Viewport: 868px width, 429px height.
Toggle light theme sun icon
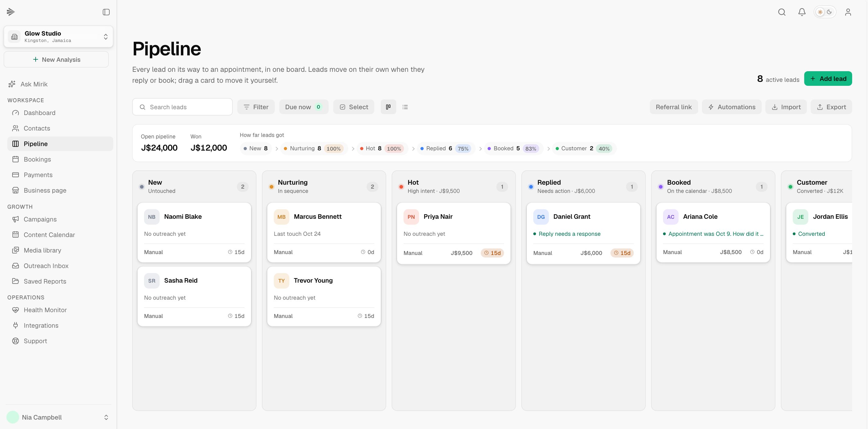point(820,12)
